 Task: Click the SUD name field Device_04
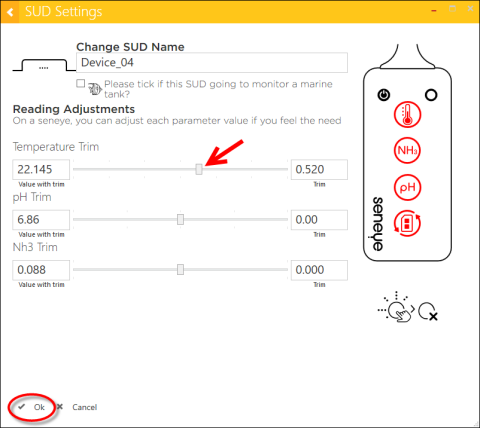point(212,63)
